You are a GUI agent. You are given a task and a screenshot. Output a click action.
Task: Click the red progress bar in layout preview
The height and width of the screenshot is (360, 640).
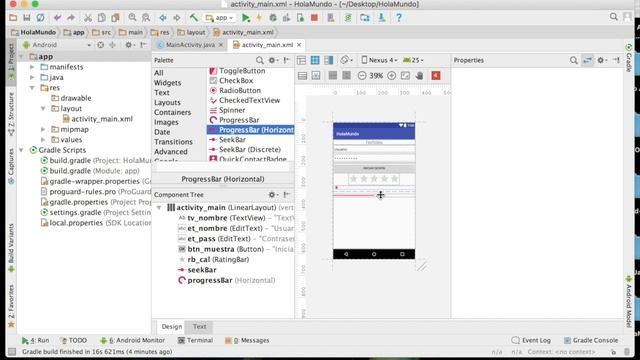pyautogui.click(x=374, y=196)
